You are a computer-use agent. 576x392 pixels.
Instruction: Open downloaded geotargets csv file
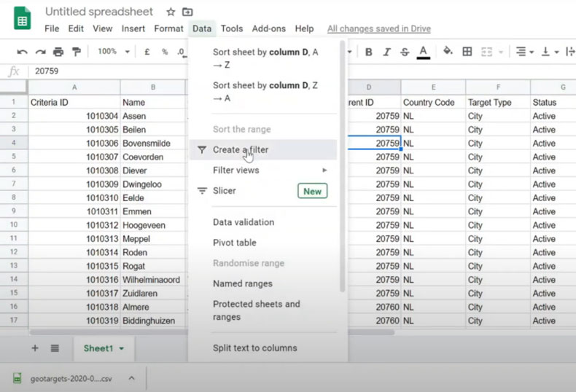65,378
